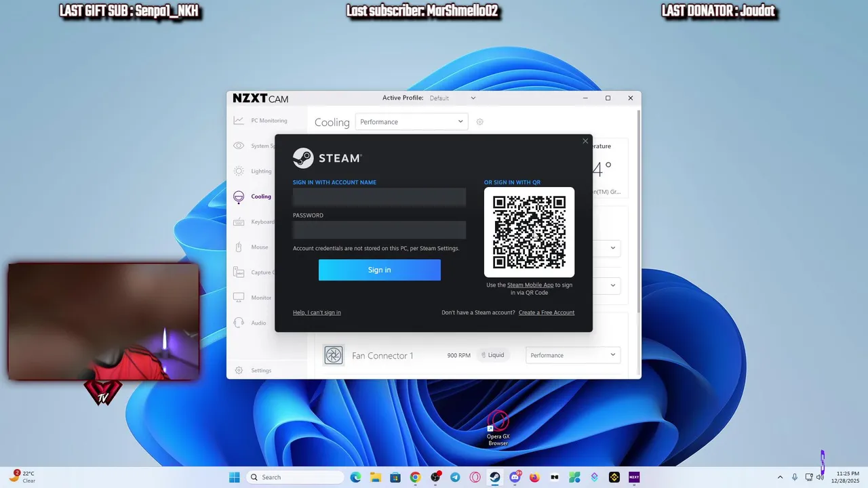868x488 pixels.
Task: Open the Cooling mode Performance dropdown
Action: [x=412, y=122]
